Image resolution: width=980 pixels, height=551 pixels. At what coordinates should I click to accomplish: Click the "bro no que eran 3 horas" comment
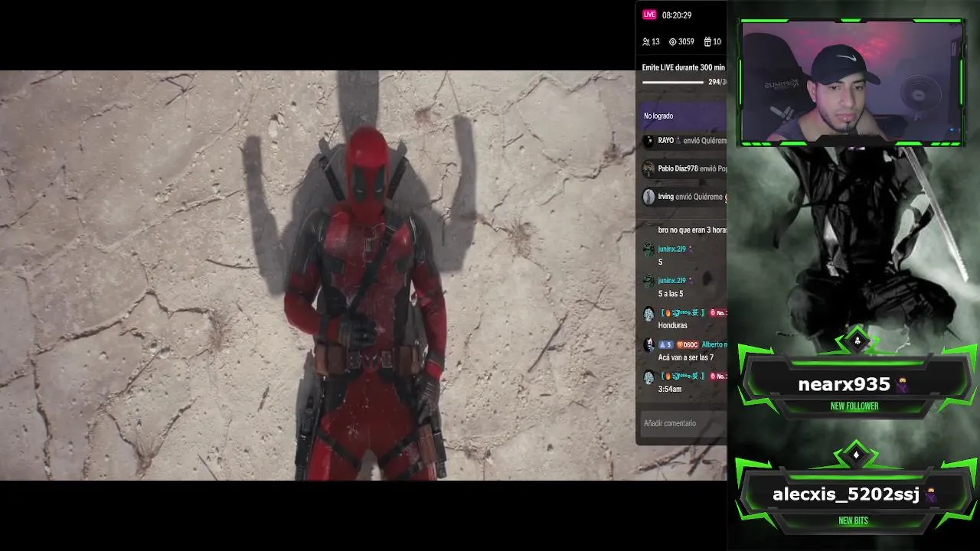click(692, 230)
